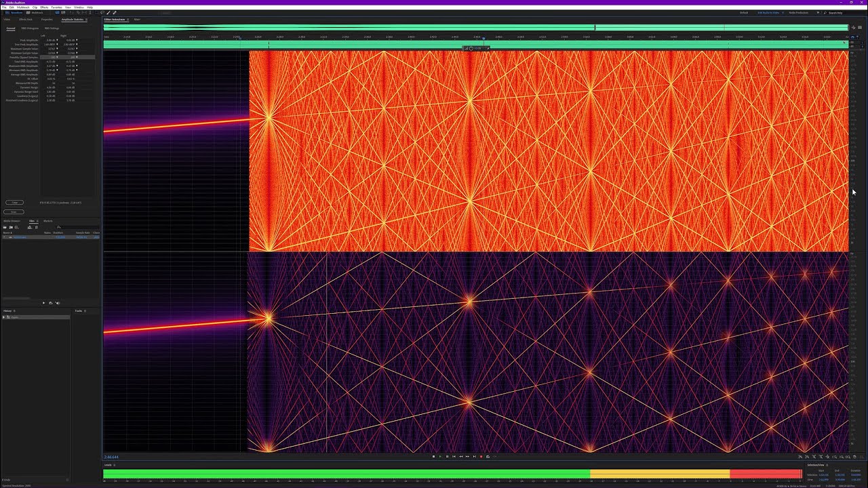This screenshot has height=488, width=868.
Task: Toggle the Spectral Frequency Display
Action: tap(58, 12)
